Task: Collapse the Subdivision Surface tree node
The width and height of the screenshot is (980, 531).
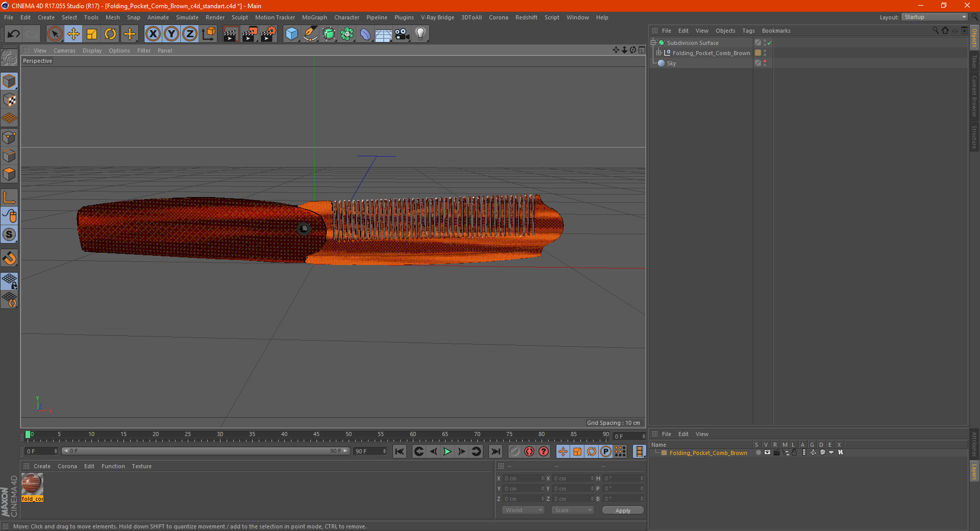Action: click(x=653, y=43)
